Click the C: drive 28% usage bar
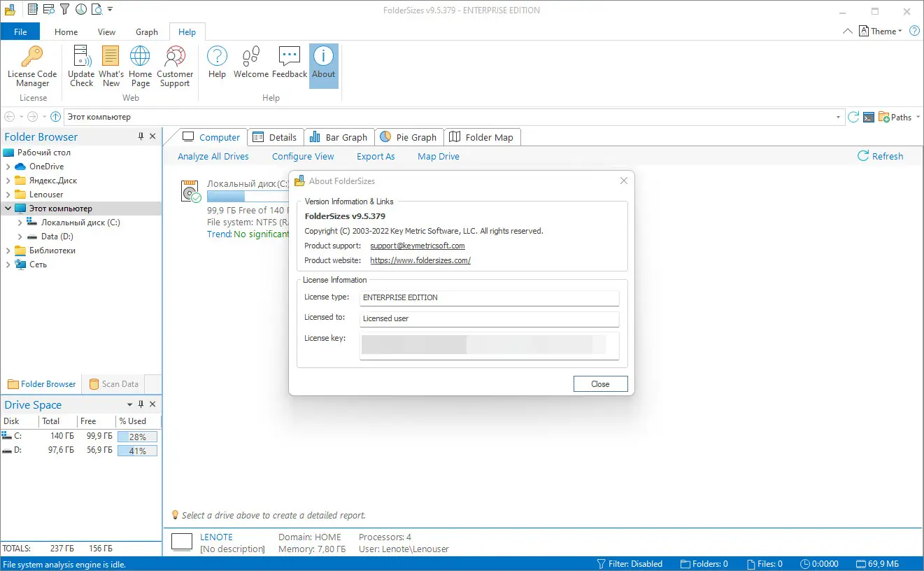The image size is (924, 571). 137,436
